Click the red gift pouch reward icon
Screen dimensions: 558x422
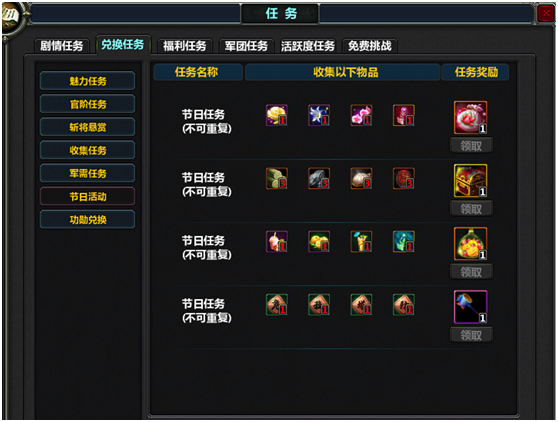tap(470, 117)
